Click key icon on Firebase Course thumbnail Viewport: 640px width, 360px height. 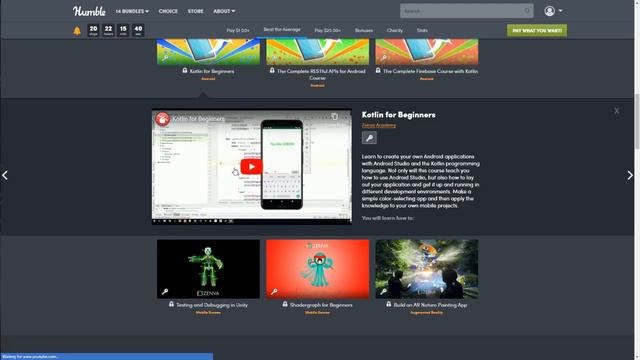[x=383, y=58]
